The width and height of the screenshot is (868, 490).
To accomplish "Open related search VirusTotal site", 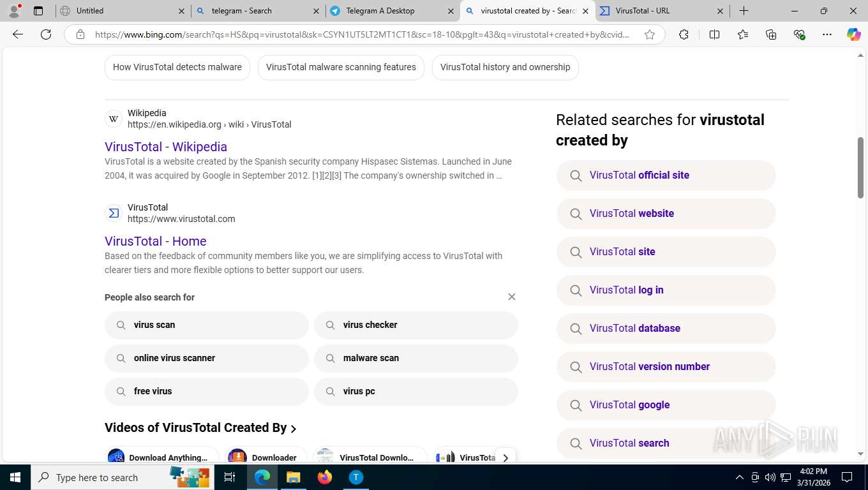I will [666, 252].
